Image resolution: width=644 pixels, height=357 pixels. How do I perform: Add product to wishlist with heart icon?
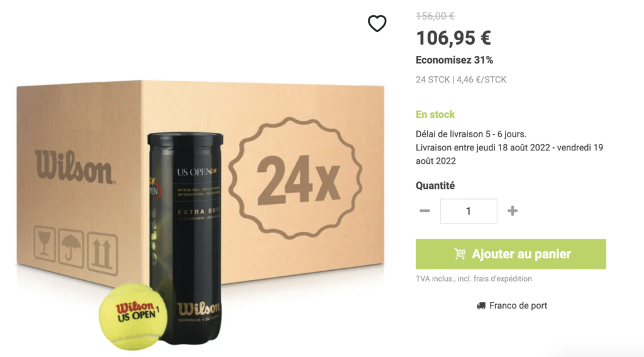click(x=377, y=23)
